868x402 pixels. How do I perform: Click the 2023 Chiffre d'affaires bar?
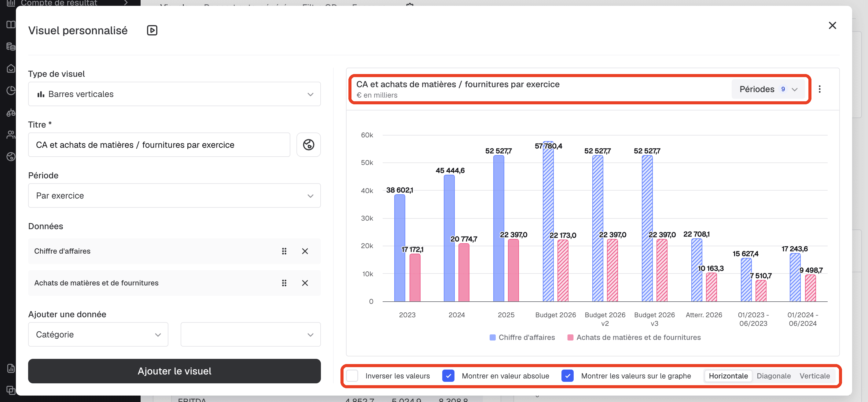[400, 248]
